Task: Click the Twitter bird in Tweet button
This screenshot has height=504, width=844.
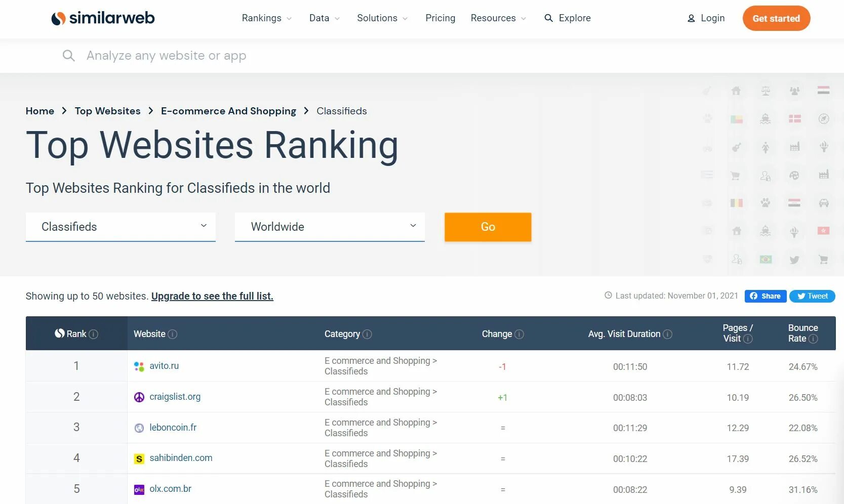Action: tap(801, 296)
